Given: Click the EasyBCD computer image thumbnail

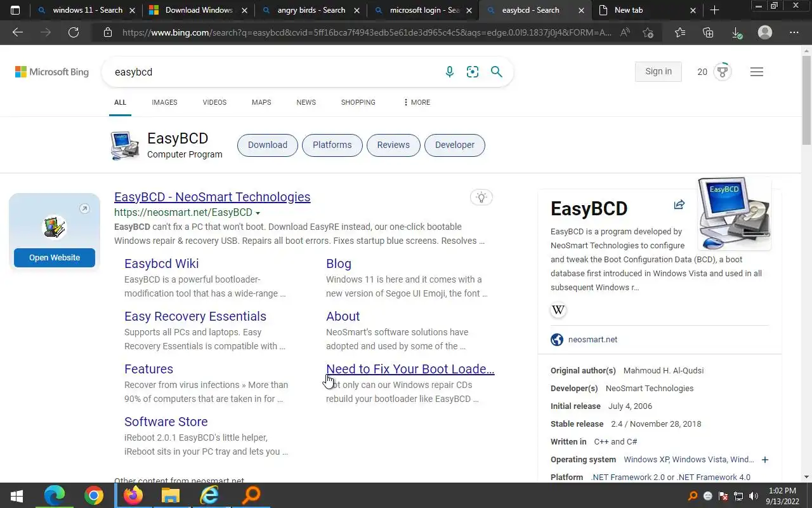Looking at the screenshot, I should tap(734, 213).
